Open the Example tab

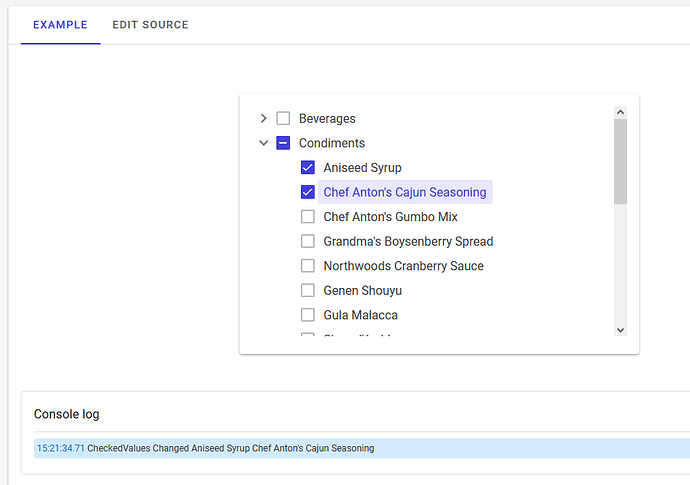(60, 25)
